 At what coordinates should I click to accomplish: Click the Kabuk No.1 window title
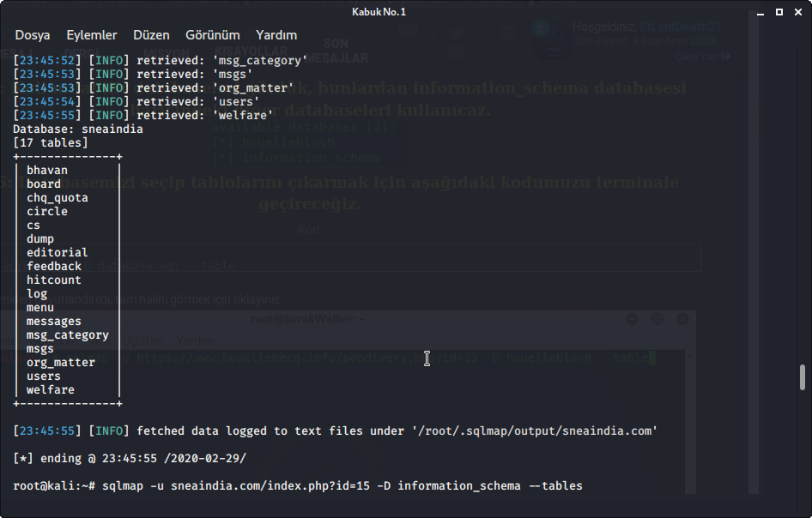pos(379,12)
